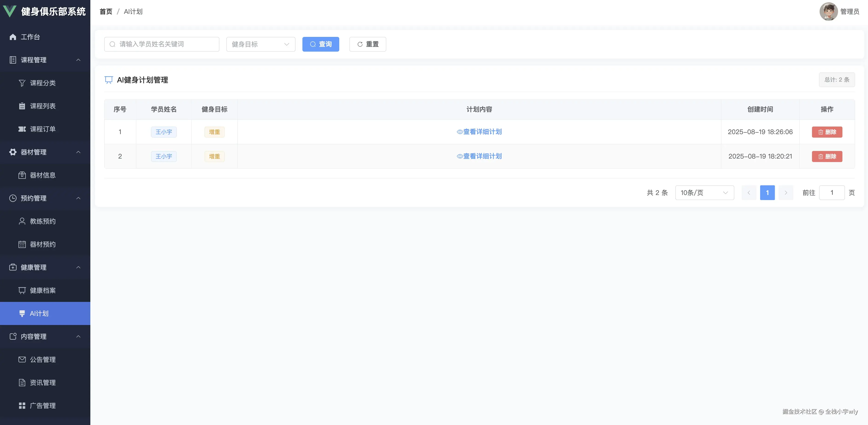Open 健康档案 menu item

[42, 291]
